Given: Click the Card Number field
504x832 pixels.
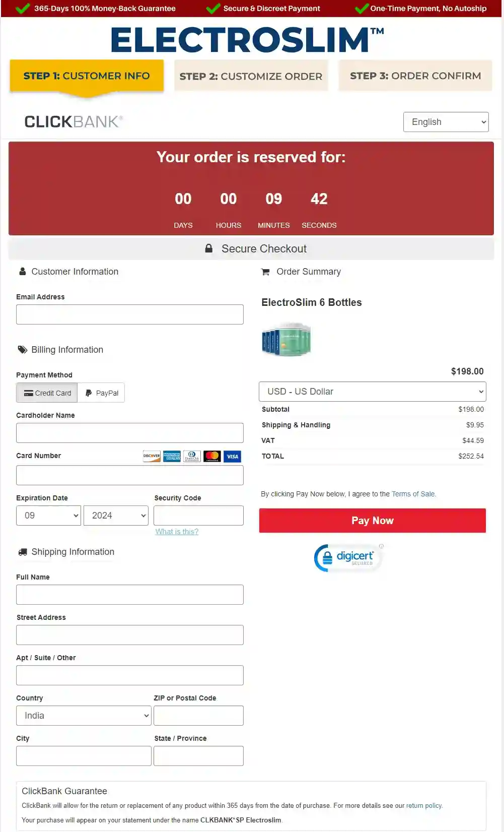Looking at the screenshot, I should tap(130, 475).
